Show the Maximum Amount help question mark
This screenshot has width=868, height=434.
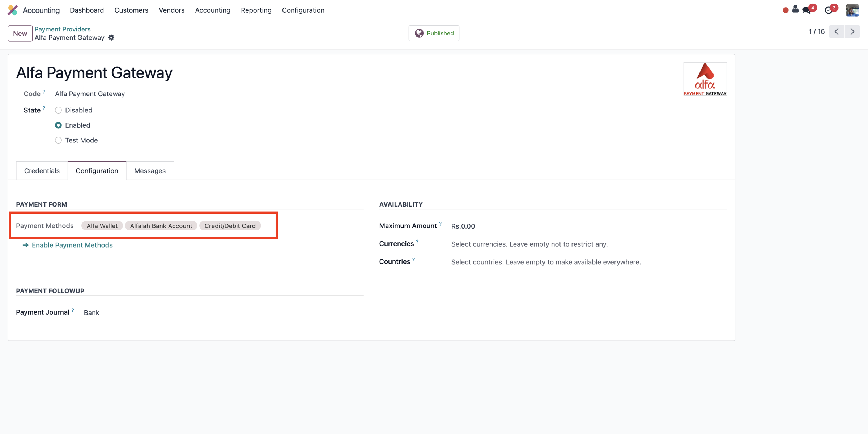[440, 224]
